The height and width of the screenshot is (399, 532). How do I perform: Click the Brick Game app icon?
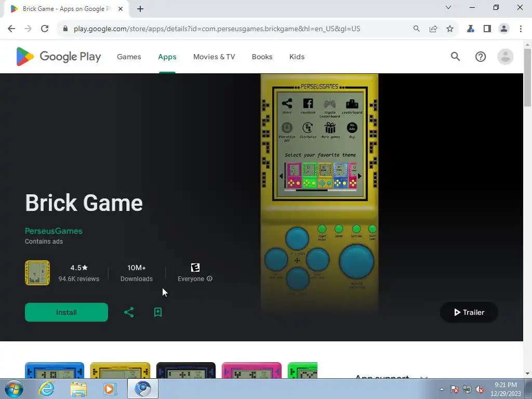[x=37, y=273]
